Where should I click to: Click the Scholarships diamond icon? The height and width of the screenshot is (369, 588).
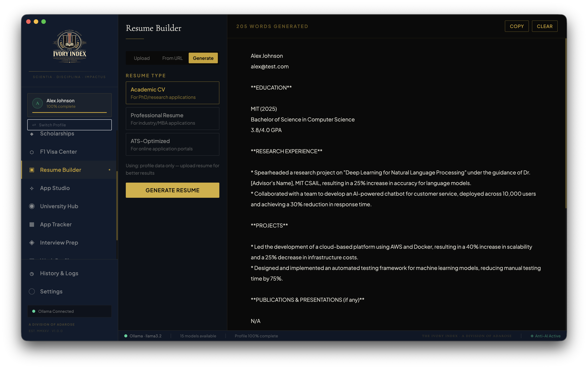pos(32,134)
